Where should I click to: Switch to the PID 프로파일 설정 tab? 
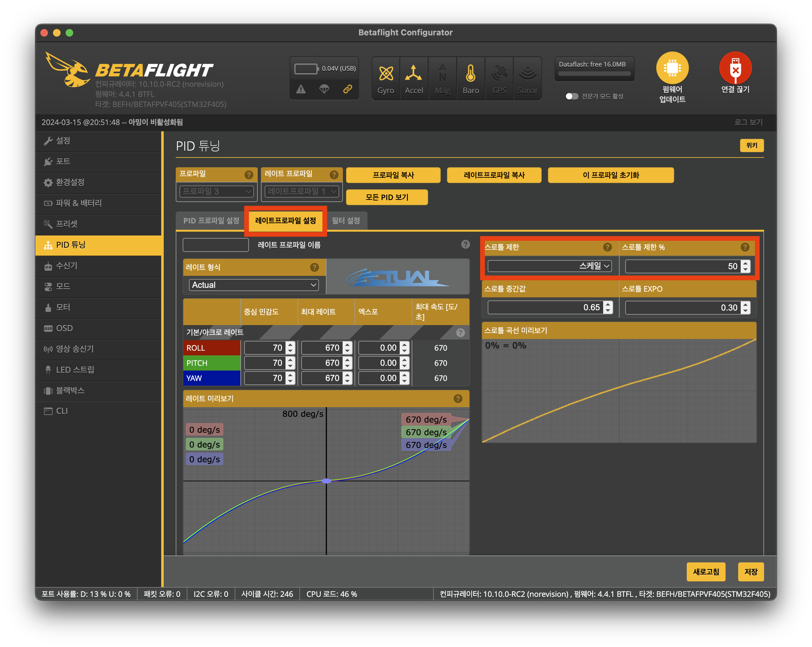click(x=211, y=220)
